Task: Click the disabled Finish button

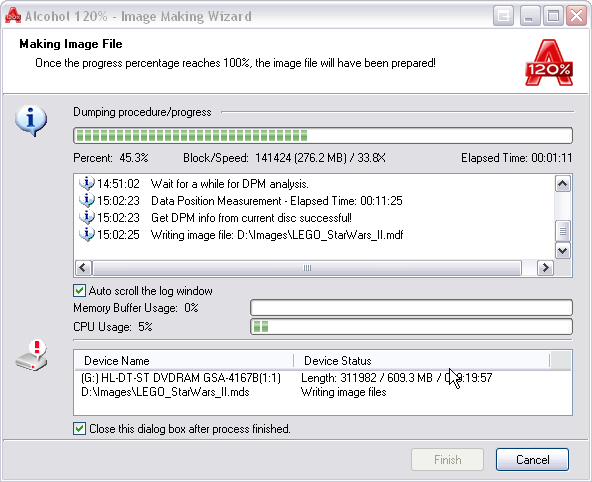Action: pos(447,459)
